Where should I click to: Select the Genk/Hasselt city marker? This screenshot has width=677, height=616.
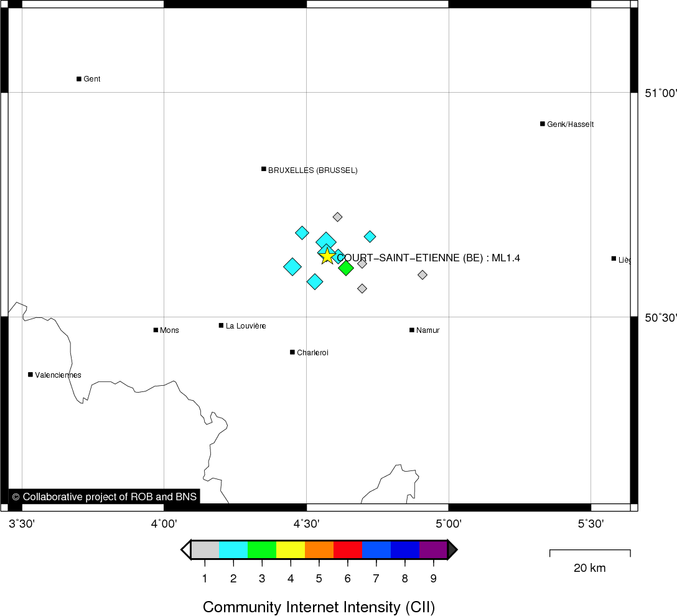click(543, 124)
